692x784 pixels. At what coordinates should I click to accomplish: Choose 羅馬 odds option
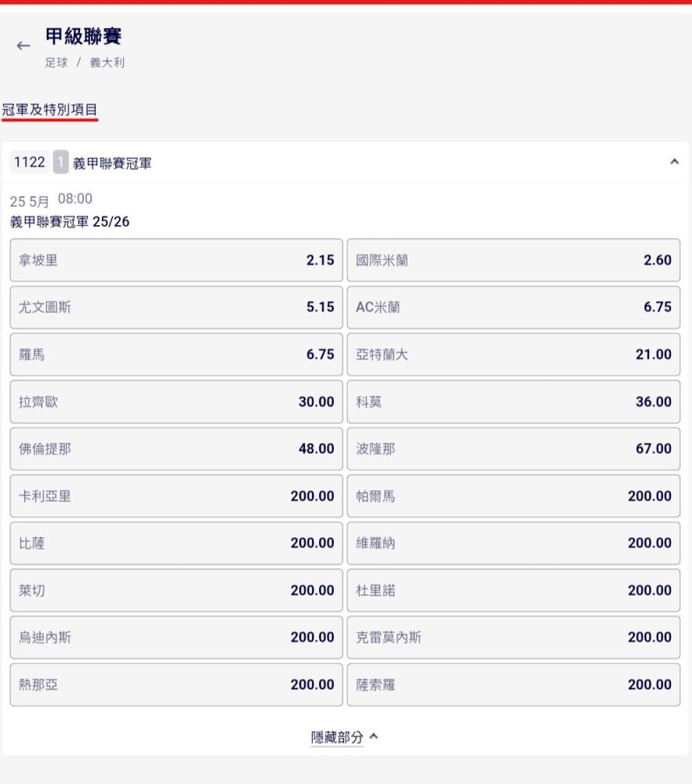(176, 354)
